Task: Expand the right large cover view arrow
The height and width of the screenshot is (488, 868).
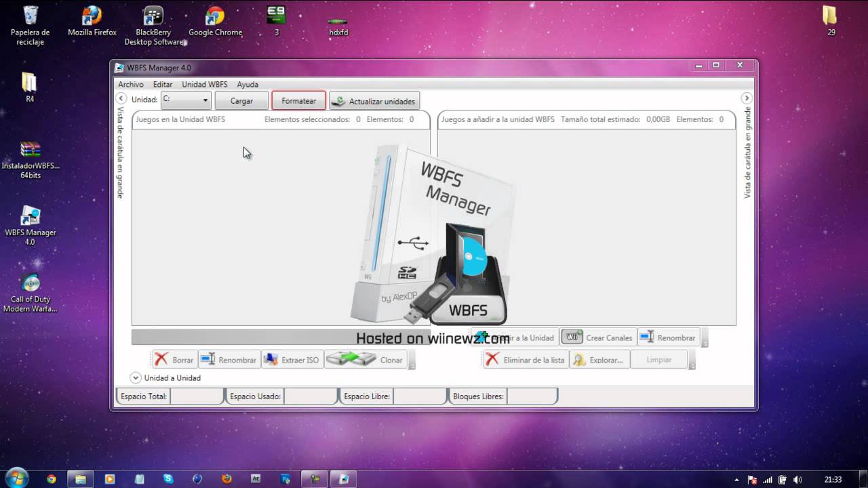Action: (x=747, y=98)
